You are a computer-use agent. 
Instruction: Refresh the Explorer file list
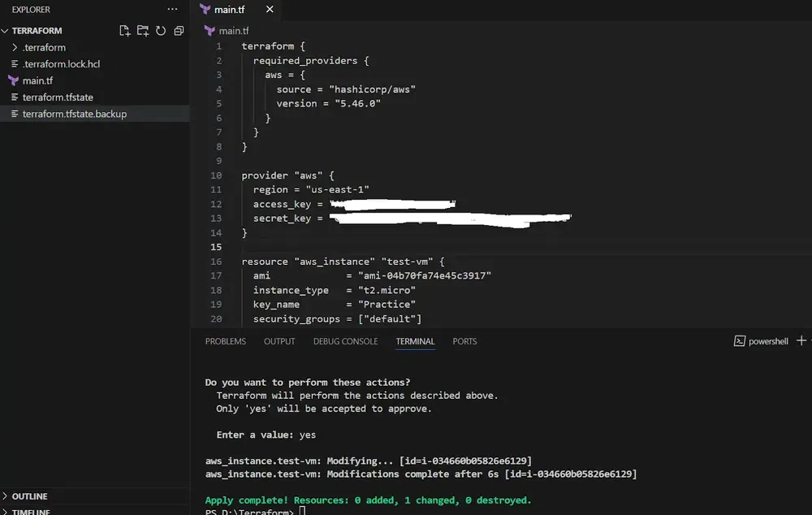pos(161,31)
